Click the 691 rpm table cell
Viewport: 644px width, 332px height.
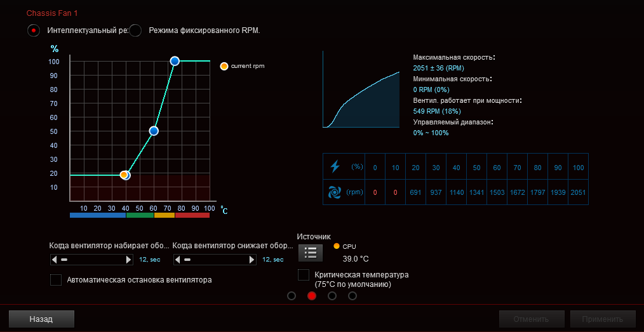coord(415,192)
